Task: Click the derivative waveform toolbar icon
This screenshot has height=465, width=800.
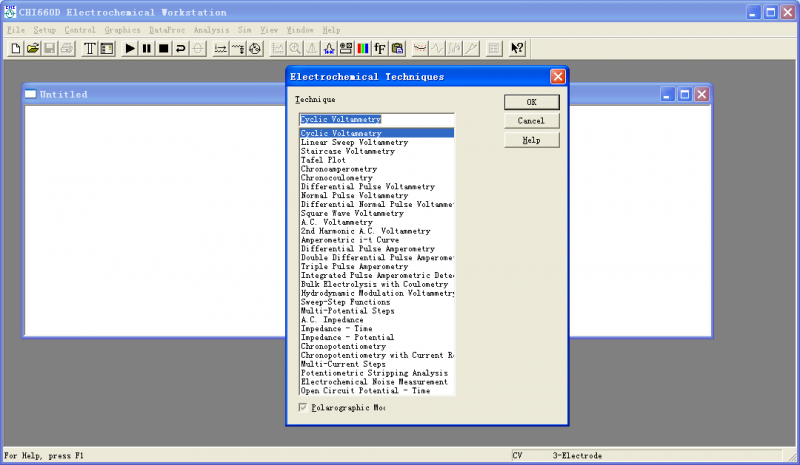Action: click(437, 48)
